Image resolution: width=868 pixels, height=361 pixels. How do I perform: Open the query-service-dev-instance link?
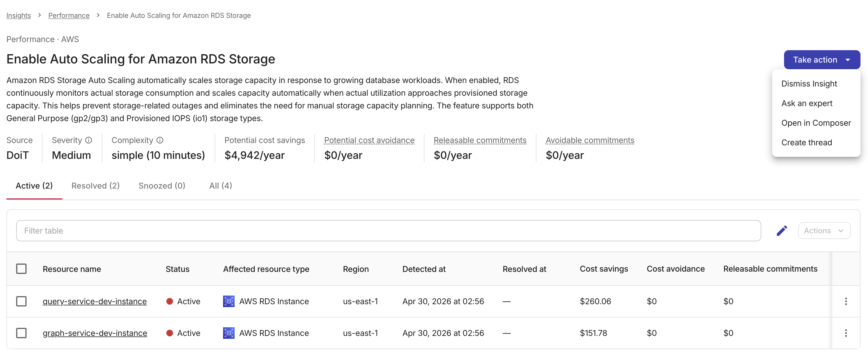tap(95, 301)
